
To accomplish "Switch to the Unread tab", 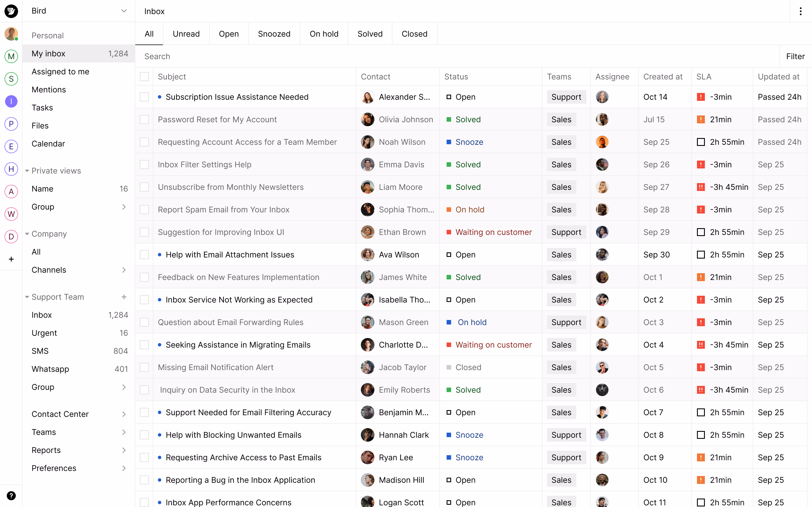I will coord(186,34).
